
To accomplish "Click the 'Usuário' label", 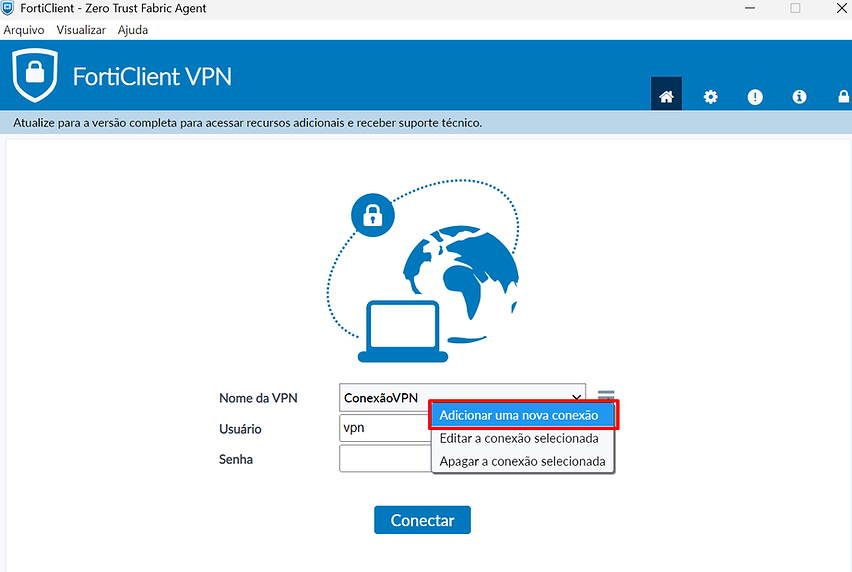I will click(x=240, y=429).
